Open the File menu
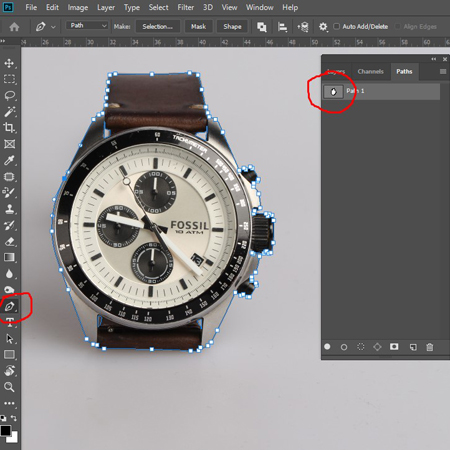Screen dimensions: 450x450 click(x=31, y=7)
